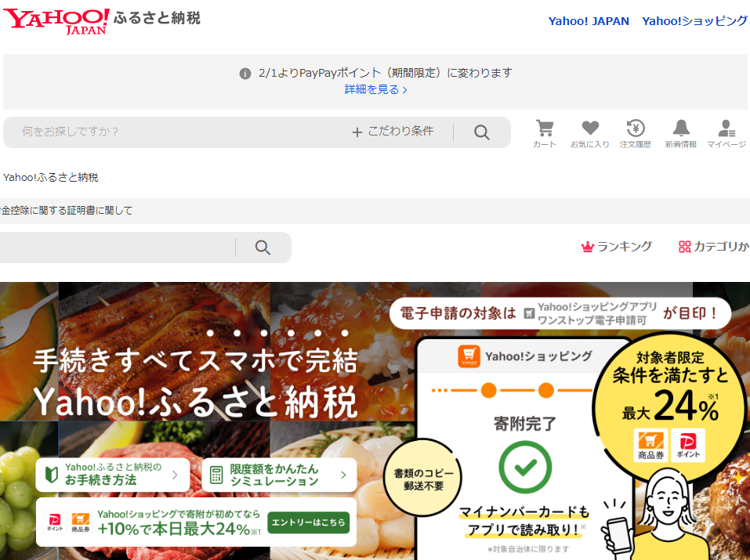This screenshot has height=560, width=750.
Task: Click Yahoo!ふるさと納税 breadcrumb text
Action: [51, 178]
